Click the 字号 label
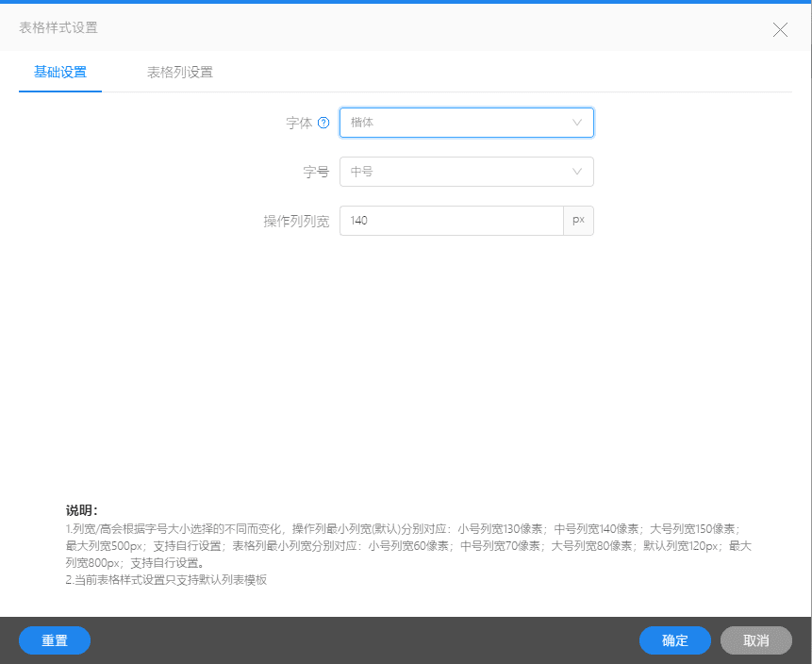The height and width of the screenshot is (664, 812). point(316,172)
